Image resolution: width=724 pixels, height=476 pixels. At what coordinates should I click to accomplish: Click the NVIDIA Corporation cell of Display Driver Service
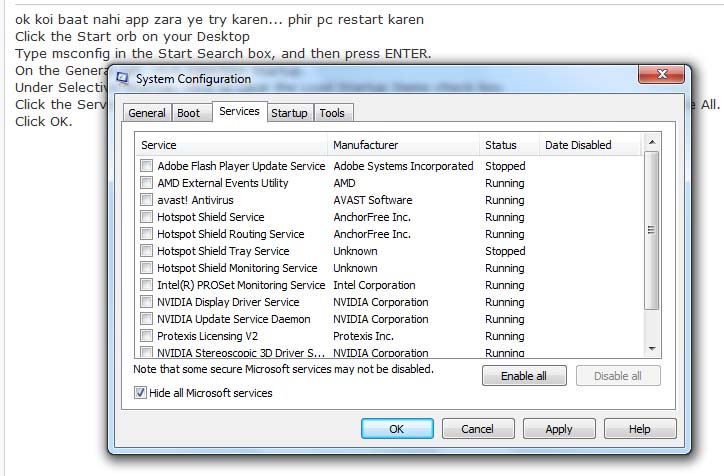tap(381, 302)
